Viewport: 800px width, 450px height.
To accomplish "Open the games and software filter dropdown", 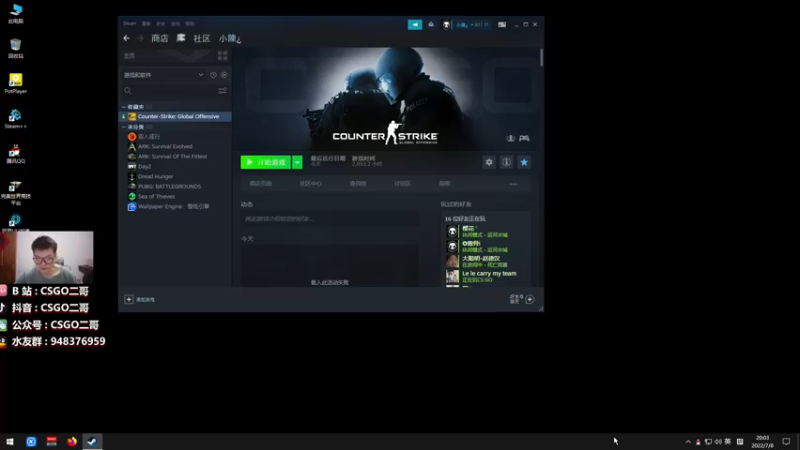I will [164, 75].
